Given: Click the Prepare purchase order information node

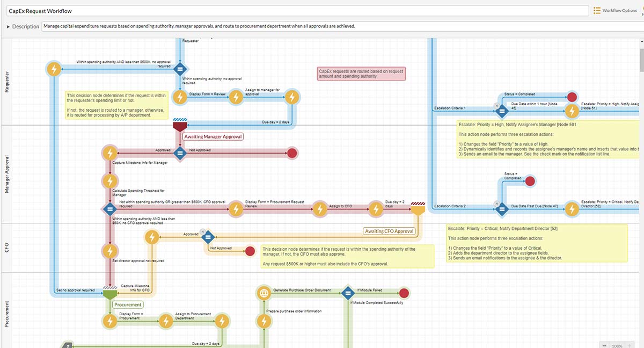Looking at the screenshot, I should tap(264, 321).
